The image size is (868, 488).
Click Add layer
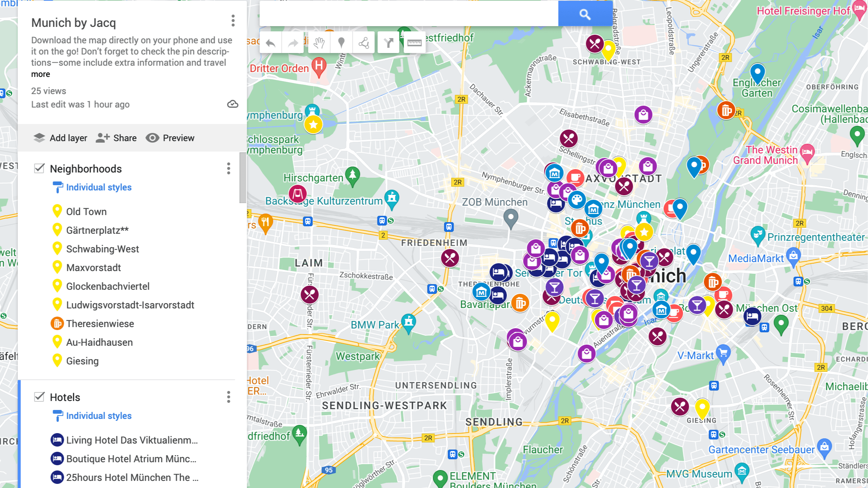(x=60, y=138)
